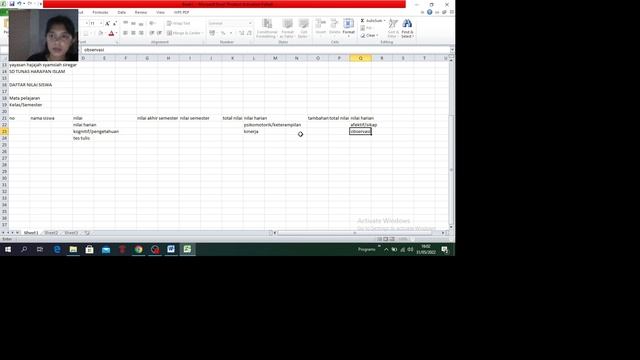
Task: Switch to Page Layout view in status bar
Action: pyautogui.click(x=386, y=239)
